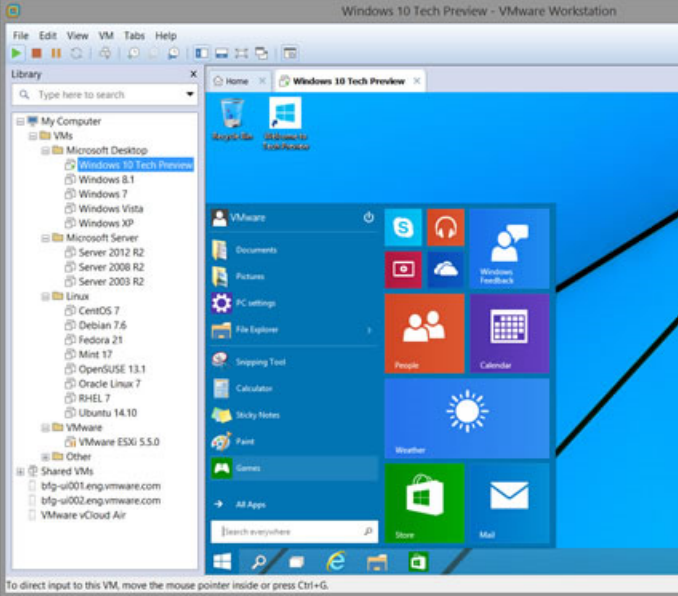
Task: Expand the Shared VMs node
Action: (20, 471)
